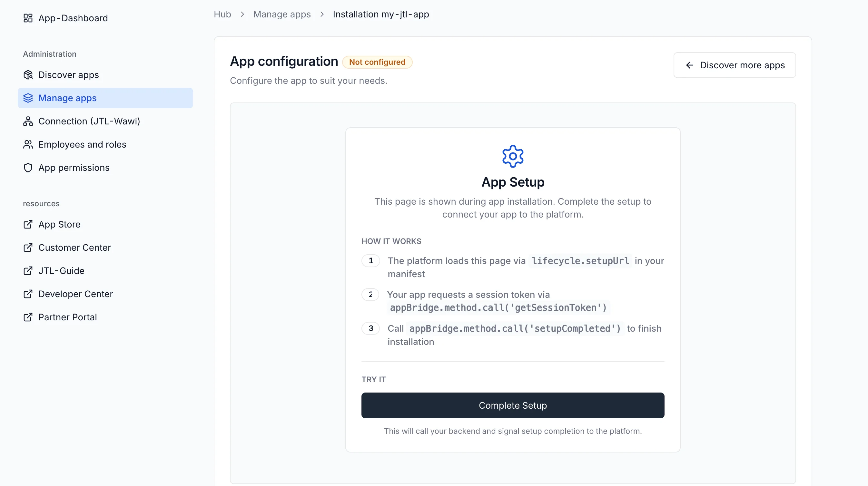This screenshot has height=486, width=868.
Task: Click the step 3 number badge
Action: click(371, 329)
